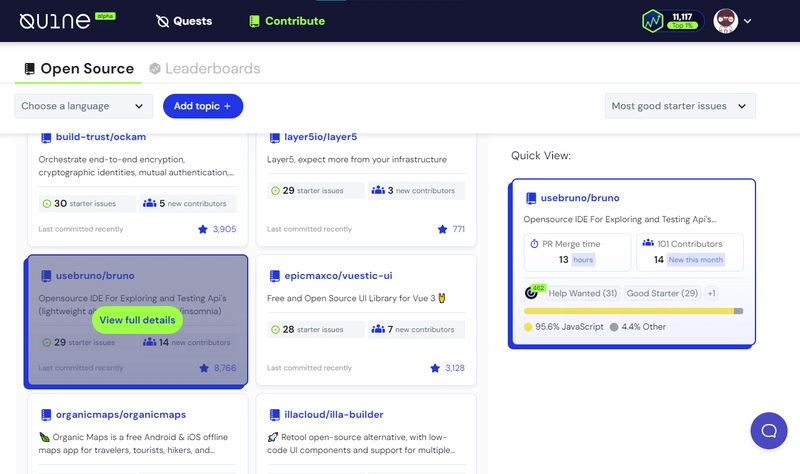Click the Quests crossed-circle icon
The width and height of the screenshot is (800, 474).
pyautogui.click(x=162, y=21)
